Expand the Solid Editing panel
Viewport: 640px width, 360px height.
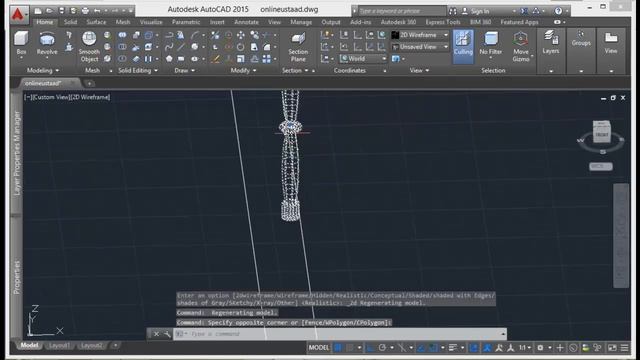[x=138, y=71]
